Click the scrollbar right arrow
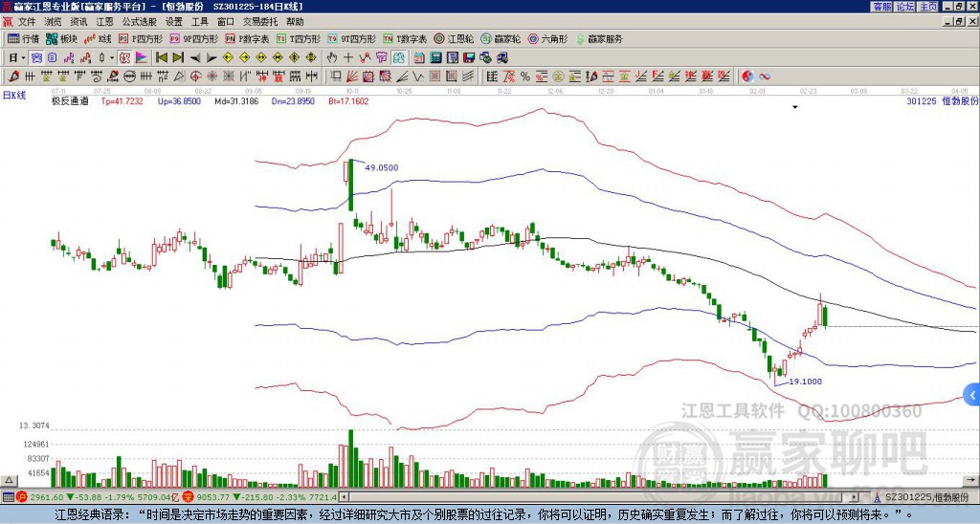Viewport: 980px width, 524px height. pos(855,497)
